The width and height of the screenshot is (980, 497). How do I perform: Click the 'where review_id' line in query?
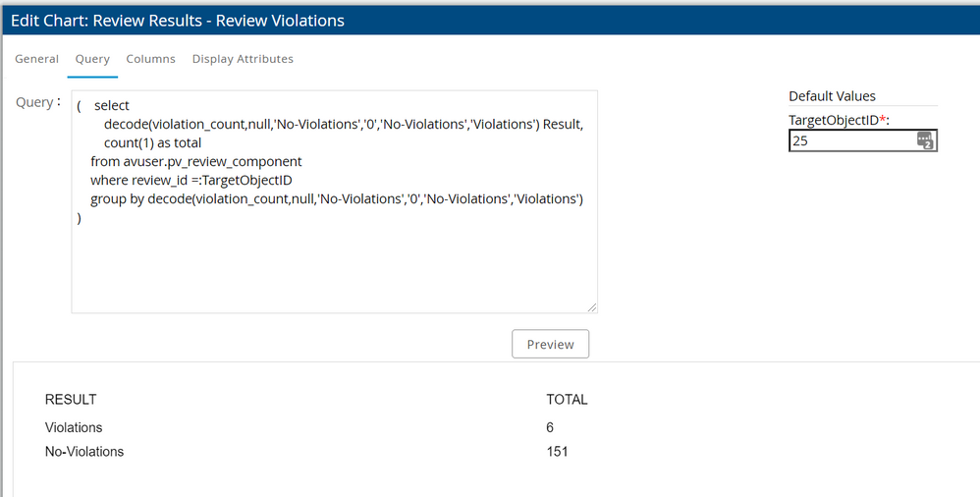[191, 180]
